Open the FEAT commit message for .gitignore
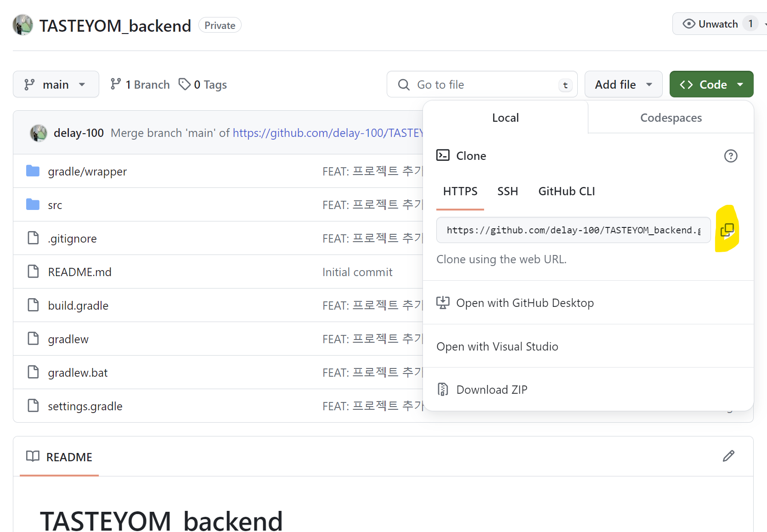 [372, 238]
